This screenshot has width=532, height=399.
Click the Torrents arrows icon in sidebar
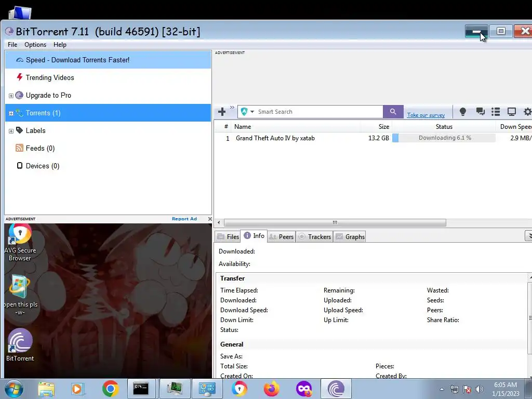click(19, 113)
